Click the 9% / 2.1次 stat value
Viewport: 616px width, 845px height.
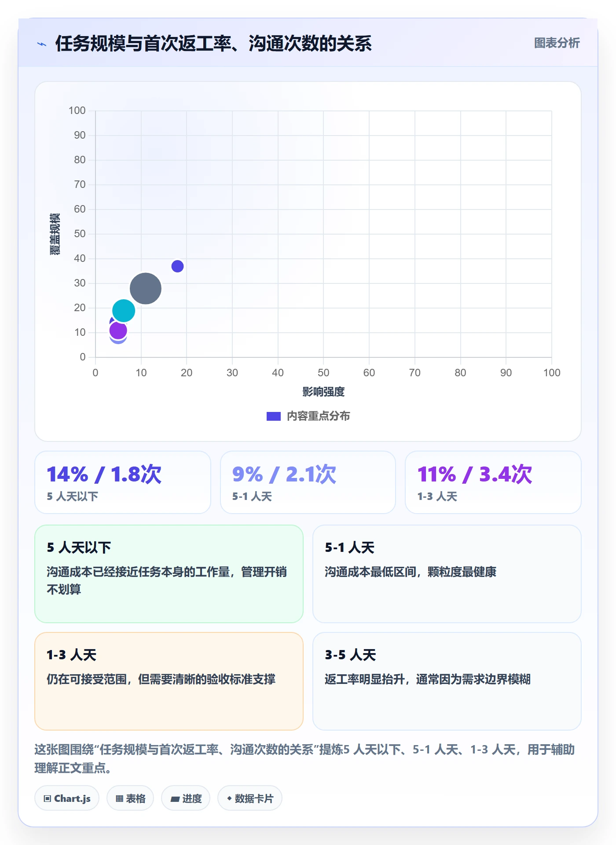pos(284,474)
